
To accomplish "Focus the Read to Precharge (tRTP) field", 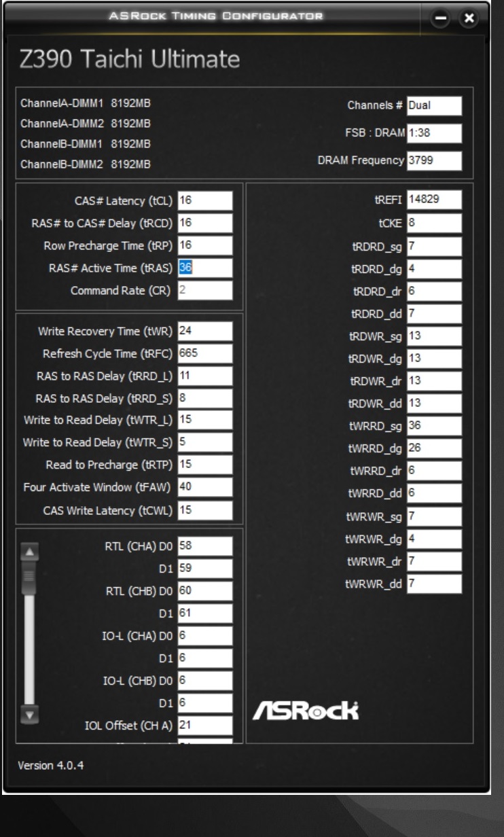I will (x=205, y=465).
